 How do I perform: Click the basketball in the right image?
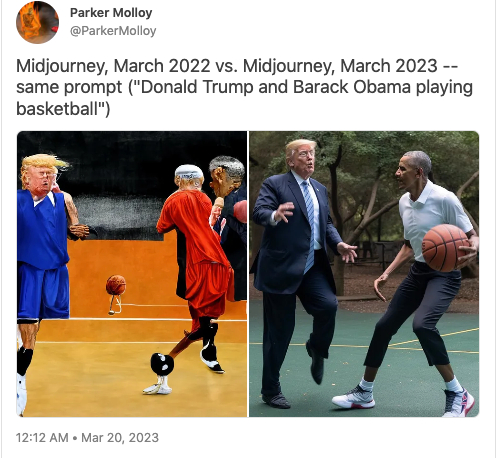[x=445, y=248]
